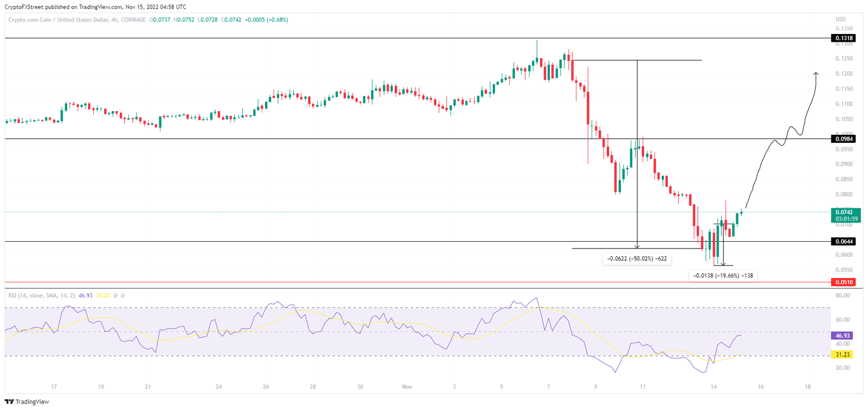Click the green 0.0742 current price tag

click(x=845, y=213)
